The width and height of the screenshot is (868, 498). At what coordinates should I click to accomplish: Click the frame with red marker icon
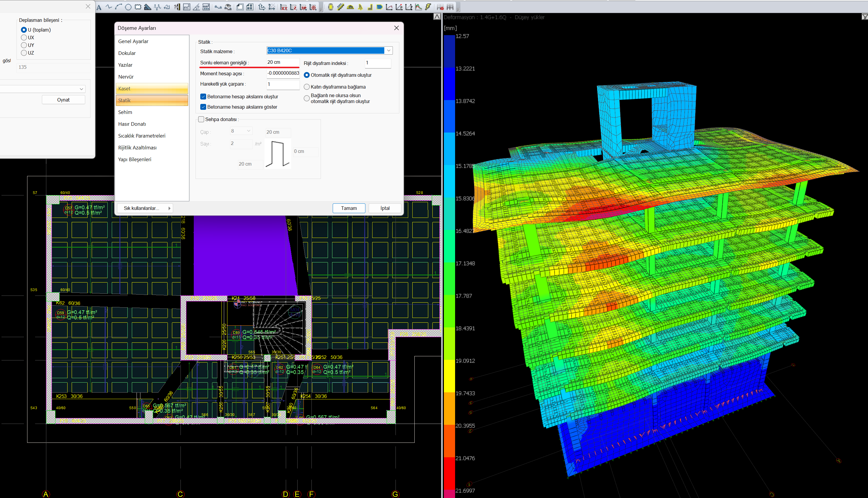point(441,7)
